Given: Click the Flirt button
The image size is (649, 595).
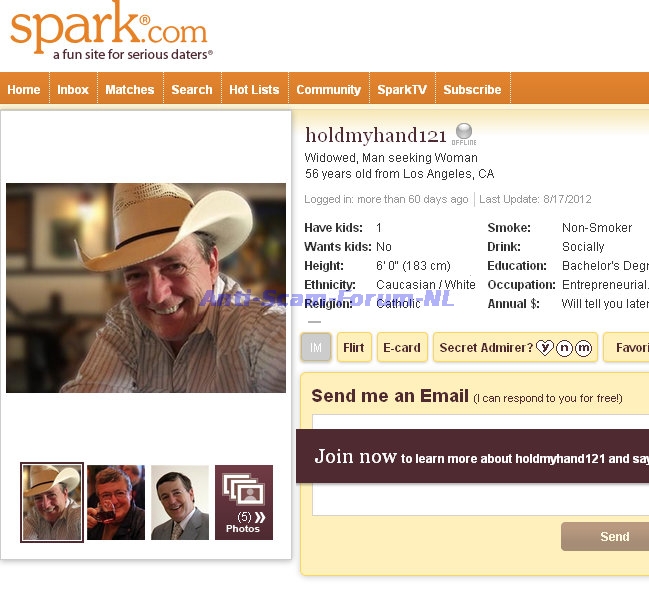Looking at the screenshot, I should [354, 348].
